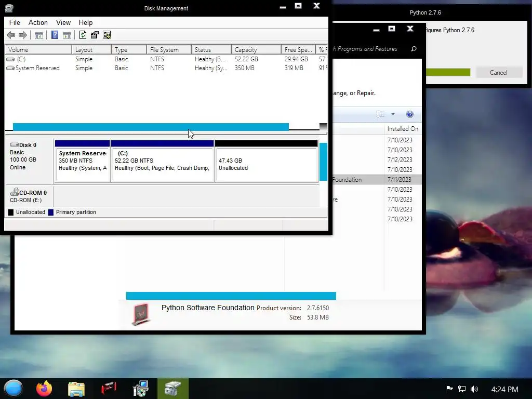This screenshot has width=532, height=399.
Task: Click System Reserved capacity 350 MB
Action: coord(244,68)
